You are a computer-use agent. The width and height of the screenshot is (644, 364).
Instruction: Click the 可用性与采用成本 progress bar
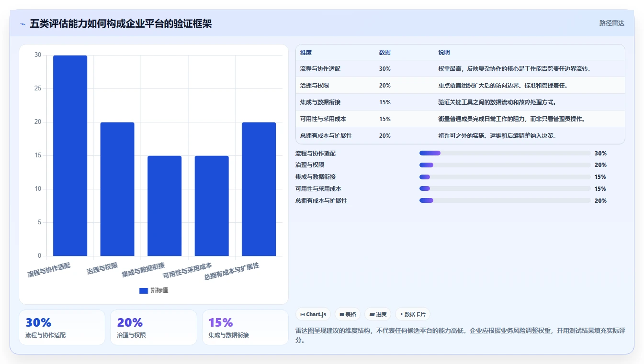[x=505, y=189]
